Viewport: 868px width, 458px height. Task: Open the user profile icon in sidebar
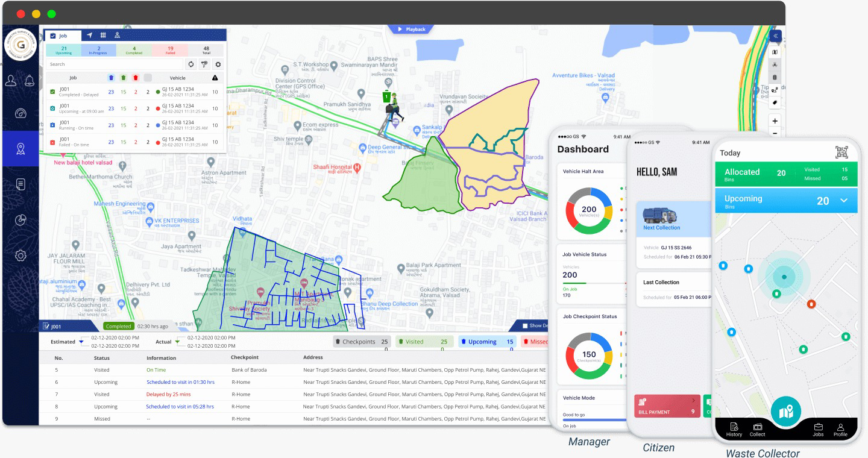(x=11, y=81)
